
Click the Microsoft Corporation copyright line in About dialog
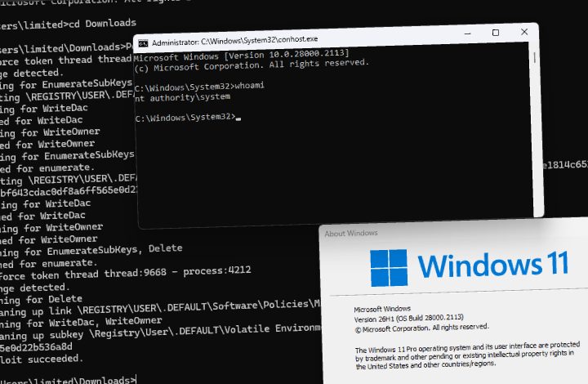(x=422, y=328)
